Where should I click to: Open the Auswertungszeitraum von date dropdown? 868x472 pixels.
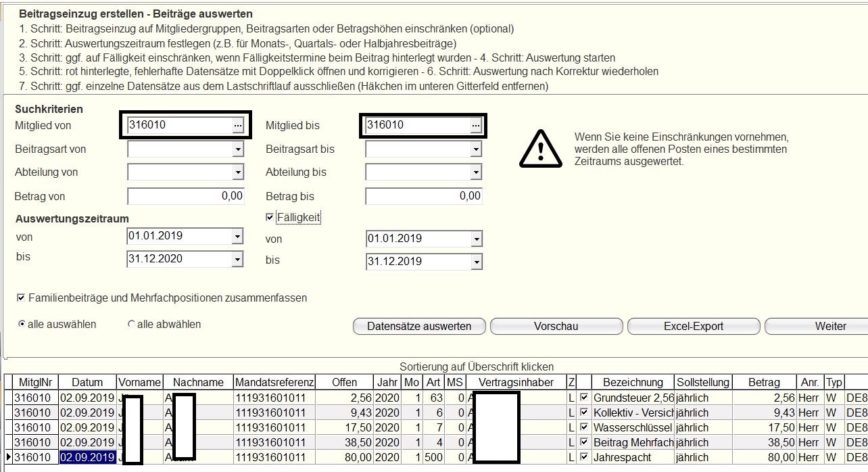pos(237,237)
